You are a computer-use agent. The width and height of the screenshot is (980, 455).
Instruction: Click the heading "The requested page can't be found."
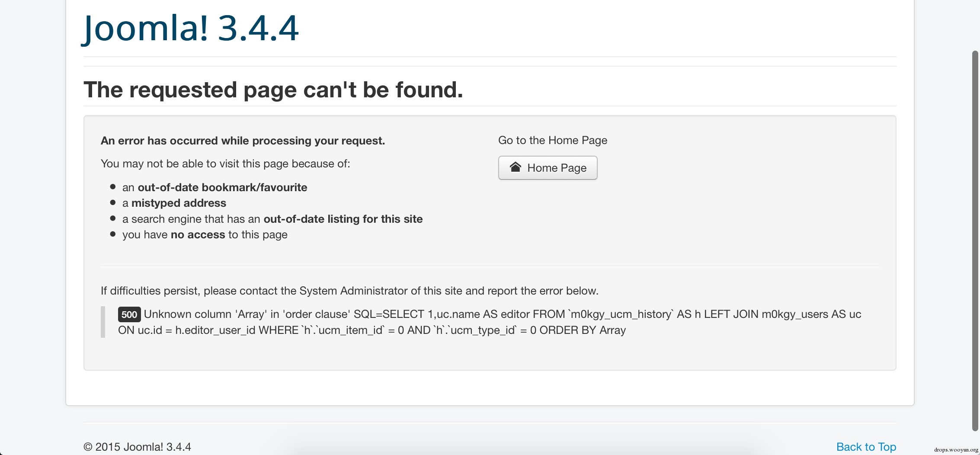(273, 90)
